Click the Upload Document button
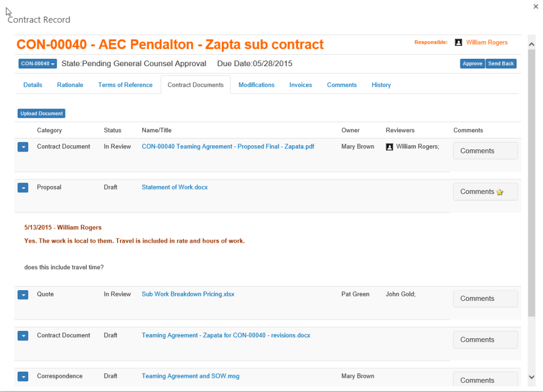The width and height of the screenshot is (543, 392). click(x=41, y=113)
